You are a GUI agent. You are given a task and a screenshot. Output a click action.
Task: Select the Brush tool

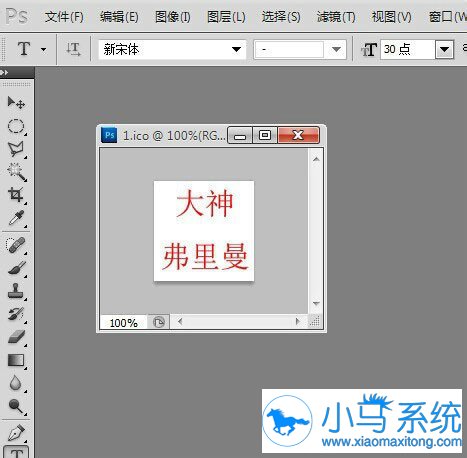tap(16, 268)
